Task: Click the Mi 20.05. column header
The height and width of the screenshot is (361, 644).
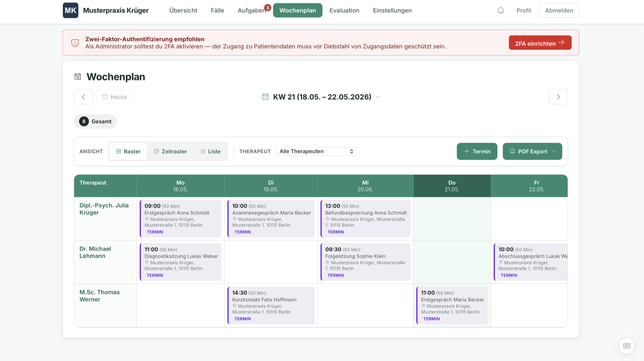Action: 365,186
